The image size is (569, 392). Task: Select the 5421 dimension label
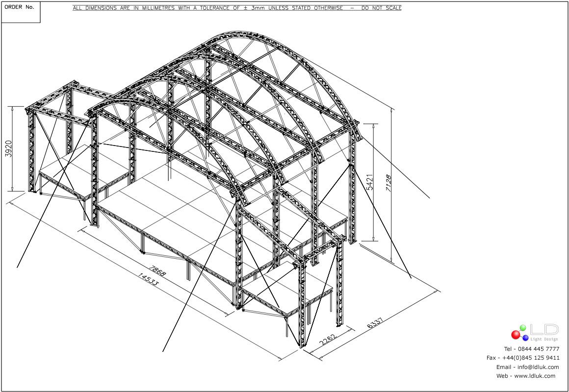click(369, 181)
